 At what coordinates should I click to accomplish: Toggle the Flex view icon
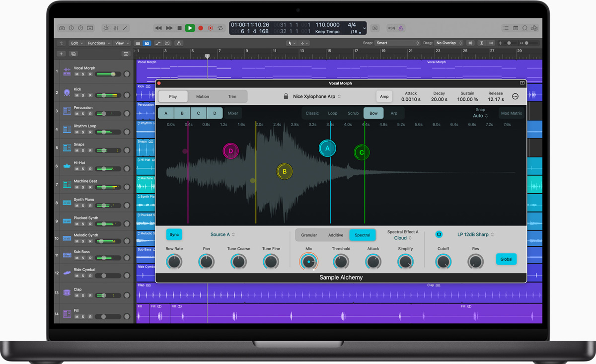(x=167, y=43)
